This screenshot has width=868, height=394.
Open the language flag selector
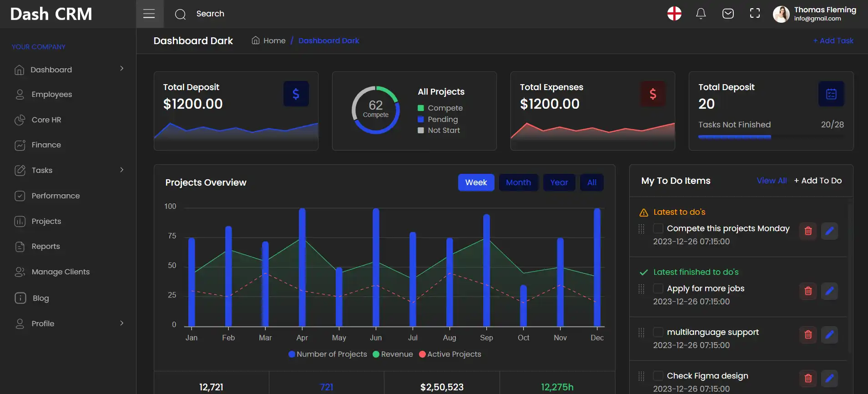pos(674,14)
